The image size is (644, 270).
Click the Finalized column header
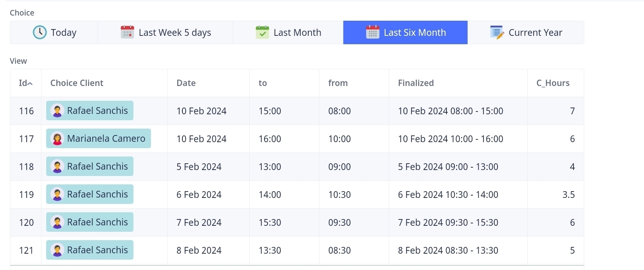click(x=416, y=83)
